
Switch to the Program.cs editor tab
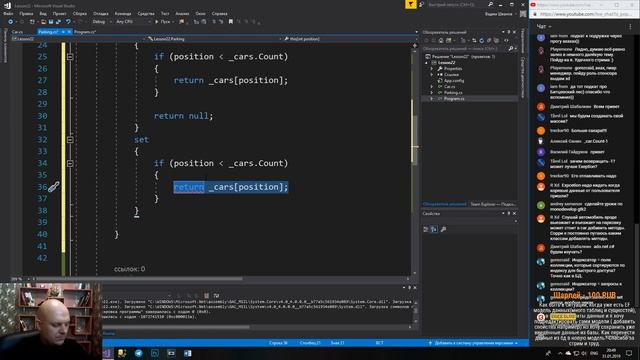click(x=85, y=31)
